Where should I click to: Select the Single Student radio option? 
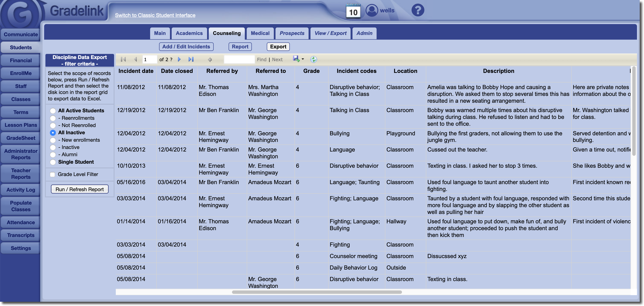tap(53, 162)
